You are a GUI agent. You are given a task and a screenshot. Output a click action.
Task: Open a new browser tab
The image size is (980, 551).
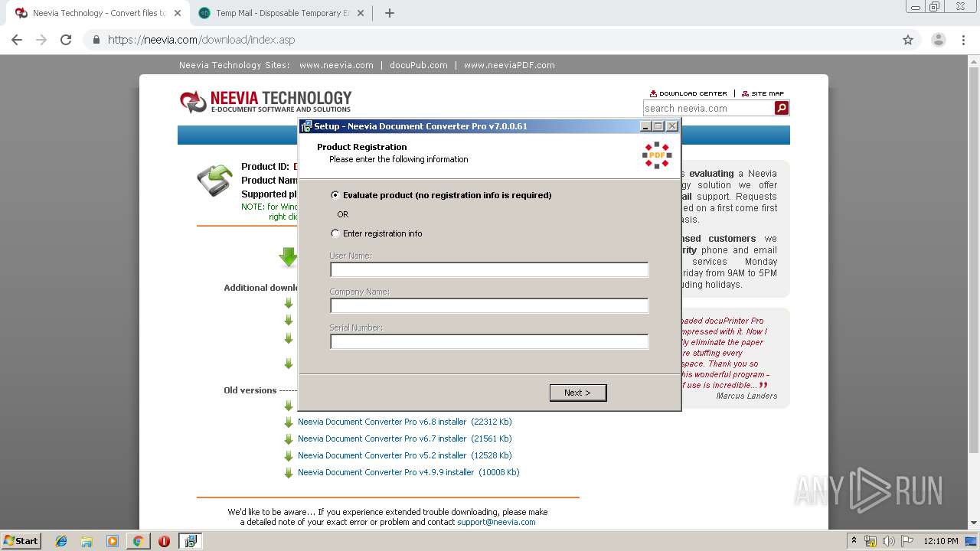click(x=389, y=13)
